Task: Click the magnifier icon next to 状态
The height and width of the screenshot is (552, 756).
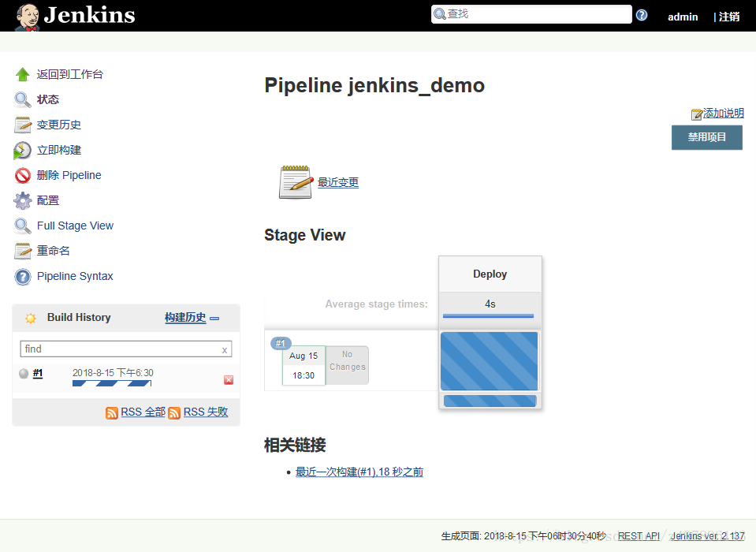Action: [x=22, y=99]
